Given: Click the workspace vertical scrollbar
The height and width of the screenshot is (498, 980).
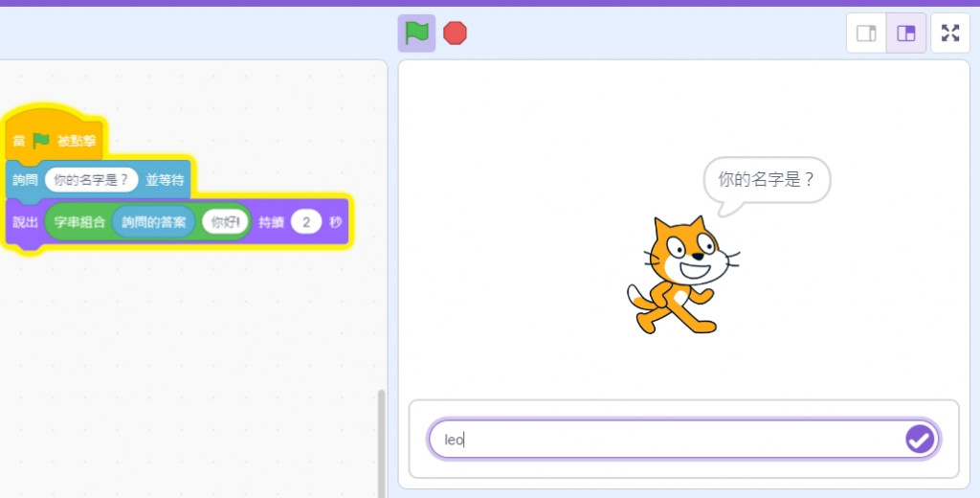Looking at the screenshot, I should (x=381, y=443).
